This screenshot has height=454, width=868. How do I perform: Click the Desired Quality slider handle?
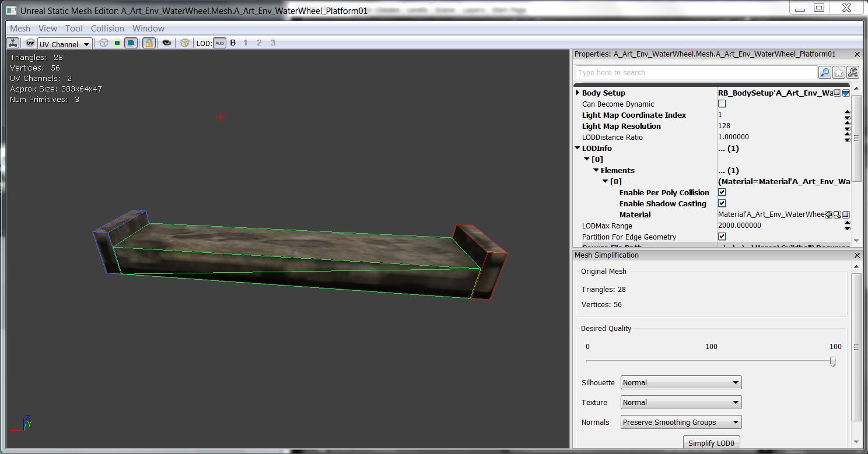point(833,361)
